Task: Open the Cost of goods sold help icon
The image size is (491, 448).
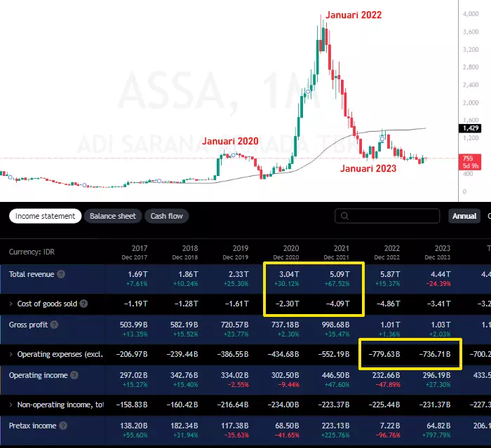Action: [83, 304]
